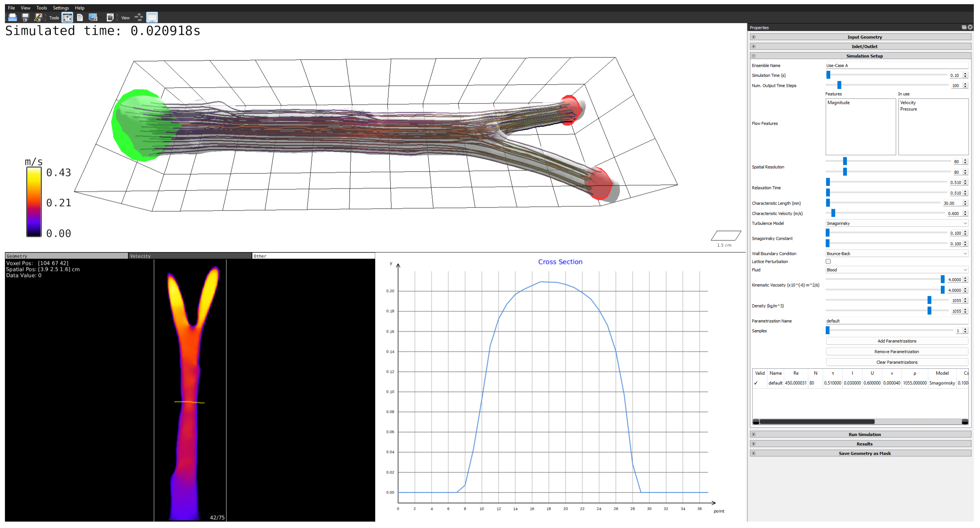Open the Fluid dropdown
This screenshot has height=528, width=980.
pyautogui.click(x=897, y=270)
